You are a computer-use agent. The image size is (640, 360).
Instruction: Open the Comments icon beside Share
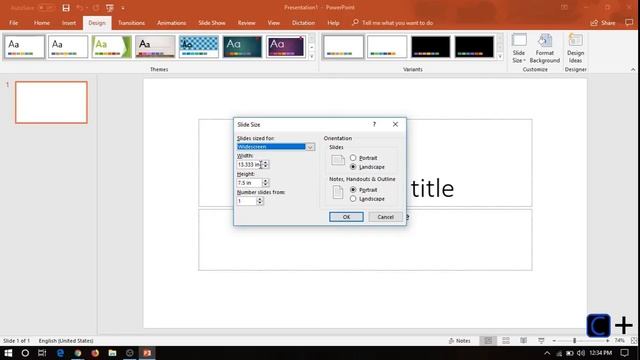(x=629, y=22)
